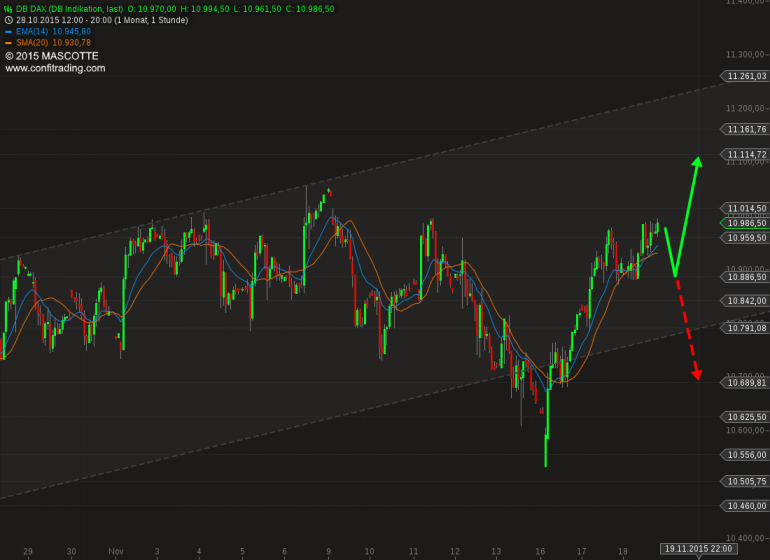This screenshot has width=770, height=560.
Task: Click the blue EMA(14) legend color marker
Action: [8, 31]
